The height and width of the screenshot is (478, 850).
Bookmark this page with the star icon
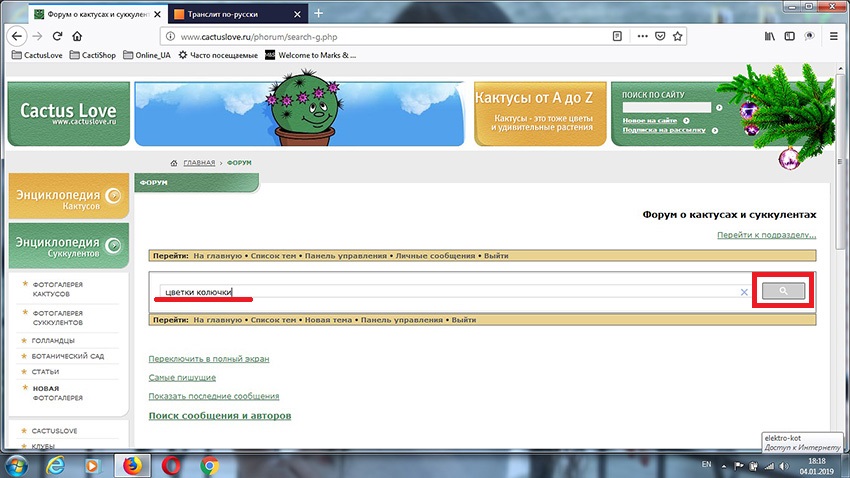point(679,36)
